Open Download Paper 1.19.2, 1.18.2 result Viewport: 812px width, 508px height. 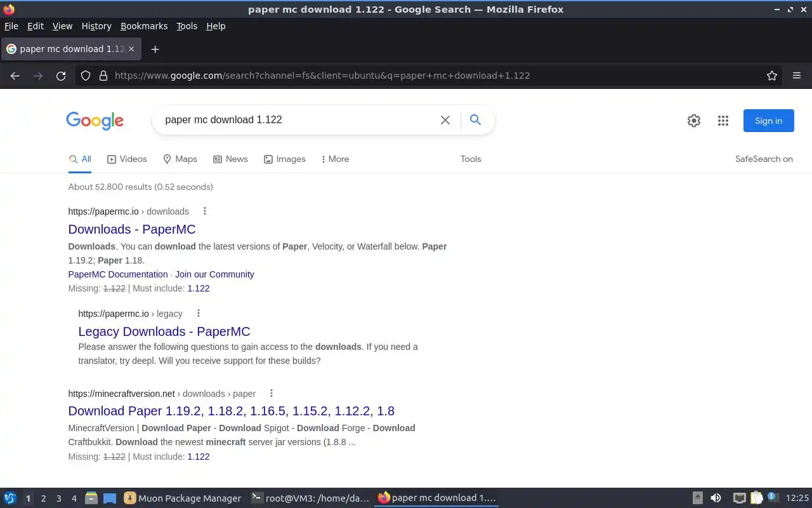(x=232, y=411)
